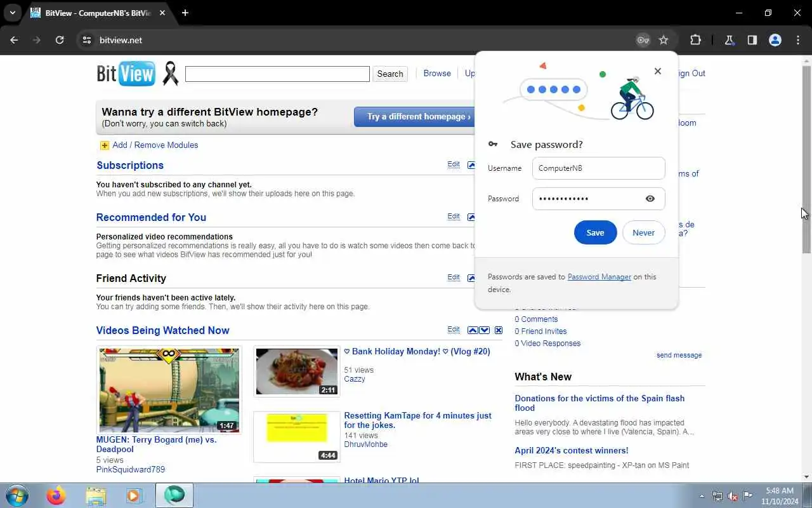Click the volume icon in system tray
812x508 pixels.
[733, 496]
